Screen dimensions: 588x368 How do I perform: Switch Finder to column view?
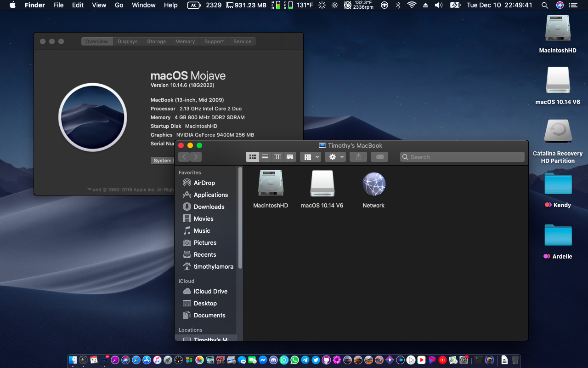pos(277,157)
